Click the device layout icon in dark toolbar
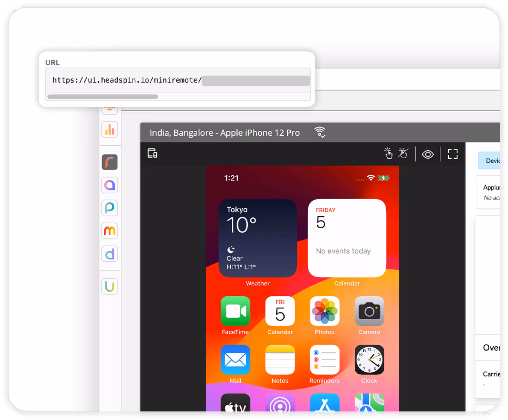The image size is (508, 420). coord(152,153)
